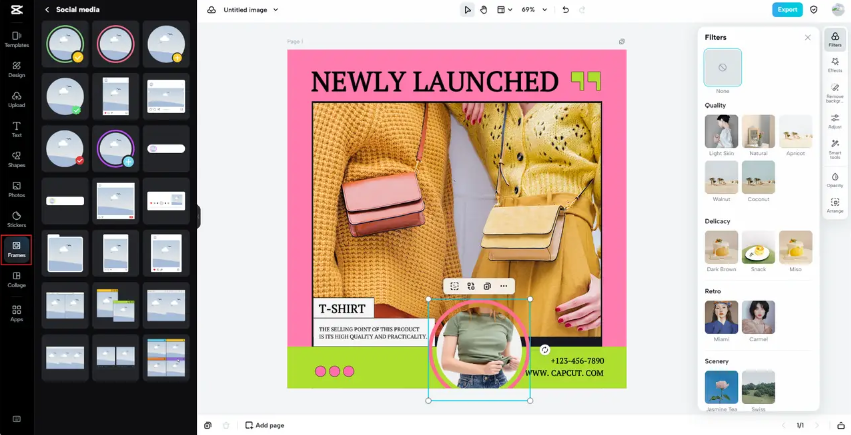Close the Filters panel
Screen dimensions: 851x435
(807, 37)
